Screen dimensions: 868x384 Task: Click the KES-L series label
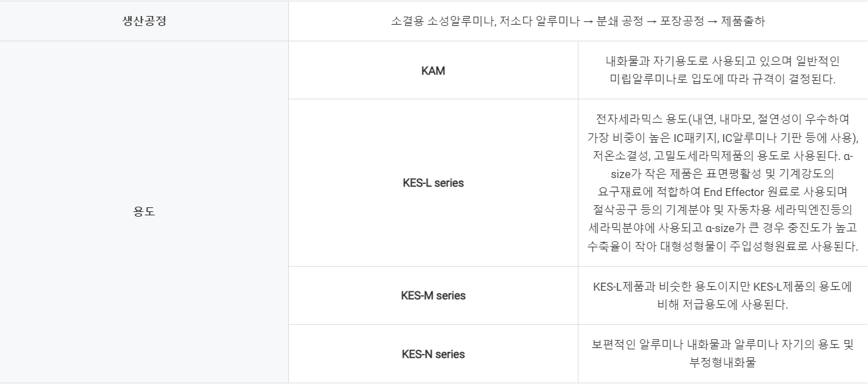(x=433, y=183)
